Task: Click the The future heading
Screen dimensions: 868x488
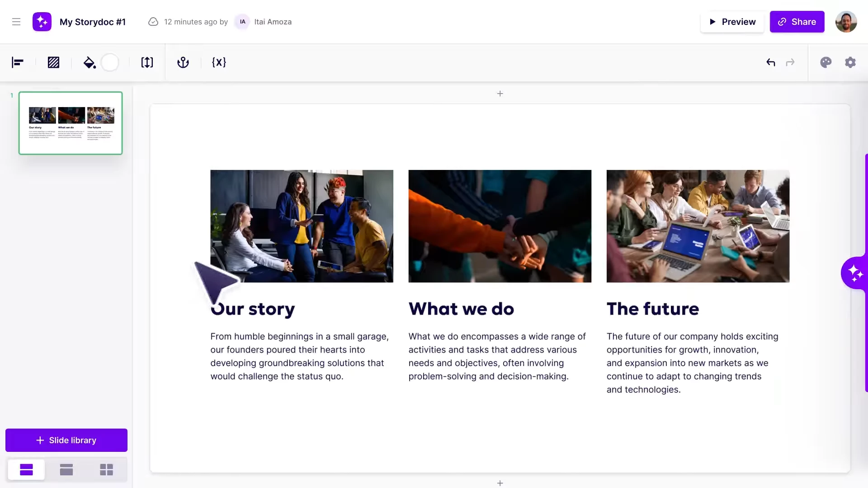Action: 653,309
